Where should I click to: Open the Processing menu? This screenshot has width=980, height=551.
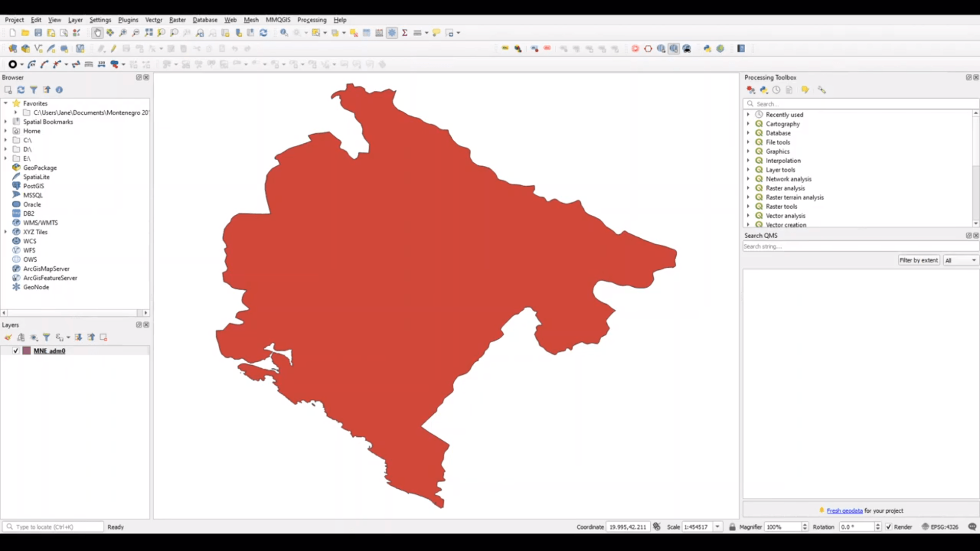tap(311, 20)
